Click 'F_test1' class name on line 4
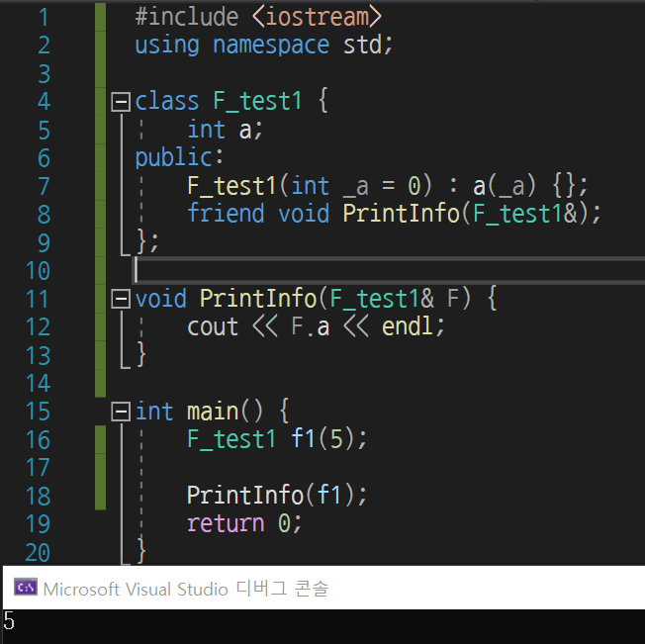 258,101
